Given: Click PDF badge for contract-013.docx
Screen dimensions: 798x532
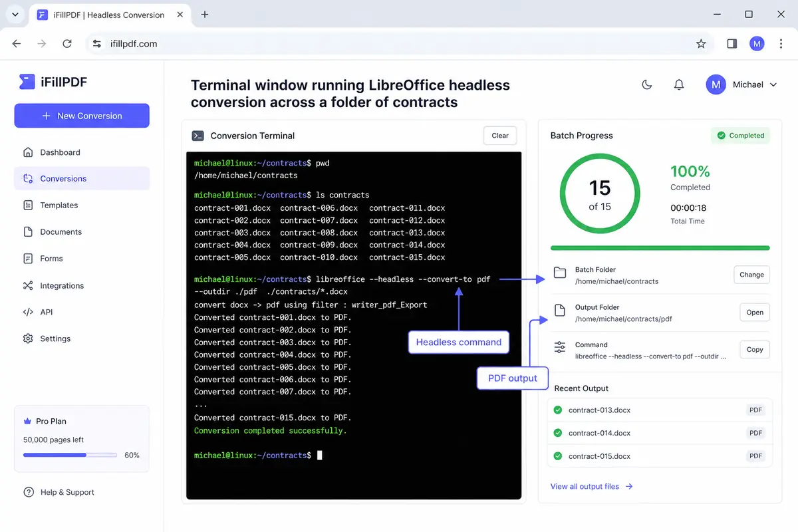Looking at the screenshot, I should (x=755, y=410).
